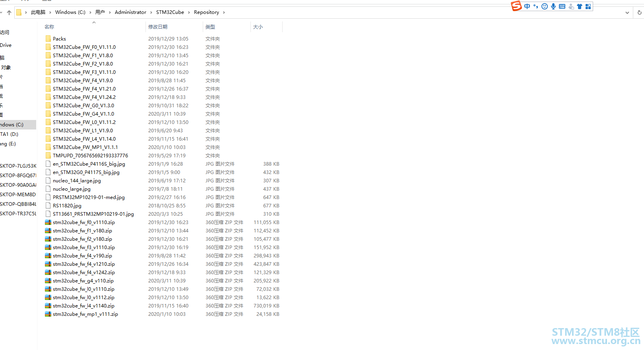This screenshot has width=644, height=350.
Task: Expand the chevron before 此电脑 in breadcrumb
Action: (26, 12)
